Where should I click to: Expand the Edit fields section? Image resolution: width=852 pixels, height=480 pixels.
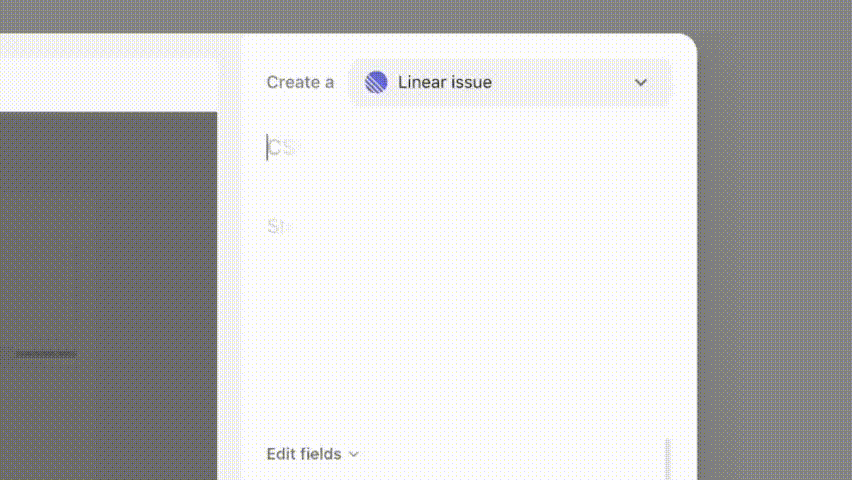(x=312, y=454)
